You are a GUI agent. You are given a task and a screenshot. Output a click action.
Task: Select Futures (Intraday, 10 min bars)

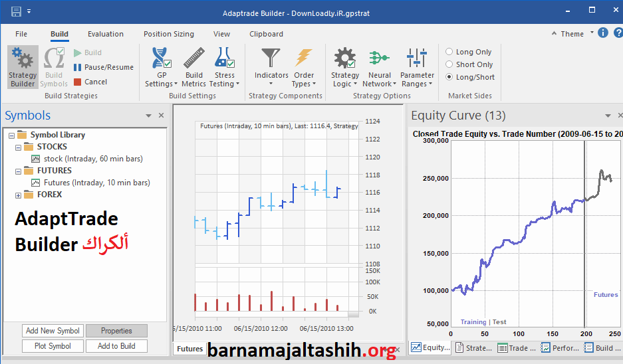(x=96, y=183)
